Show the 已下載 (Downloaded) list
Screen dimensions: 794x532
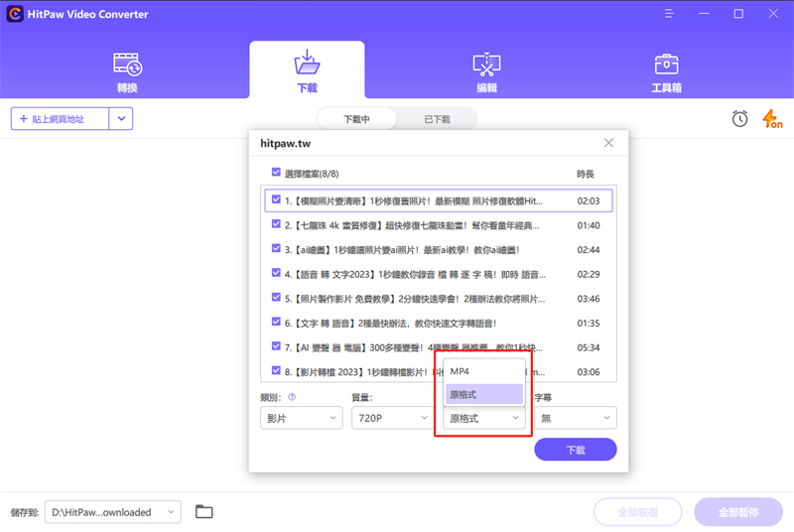coord(437,119)
